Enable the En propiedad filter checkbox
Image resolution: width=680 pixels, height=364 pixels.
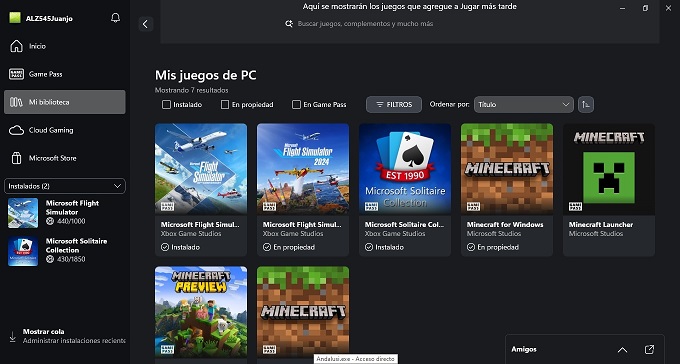click(225, 105)
